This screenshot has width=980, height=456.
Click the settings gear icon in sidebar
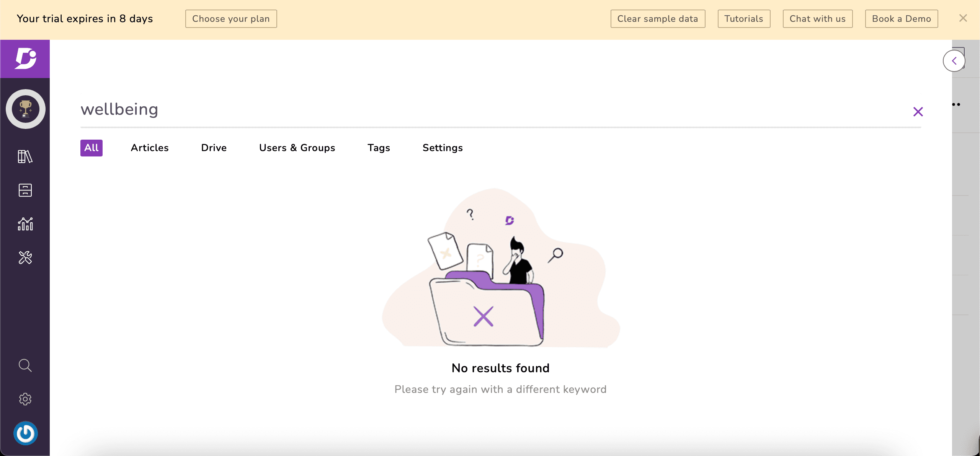point(25,399)
